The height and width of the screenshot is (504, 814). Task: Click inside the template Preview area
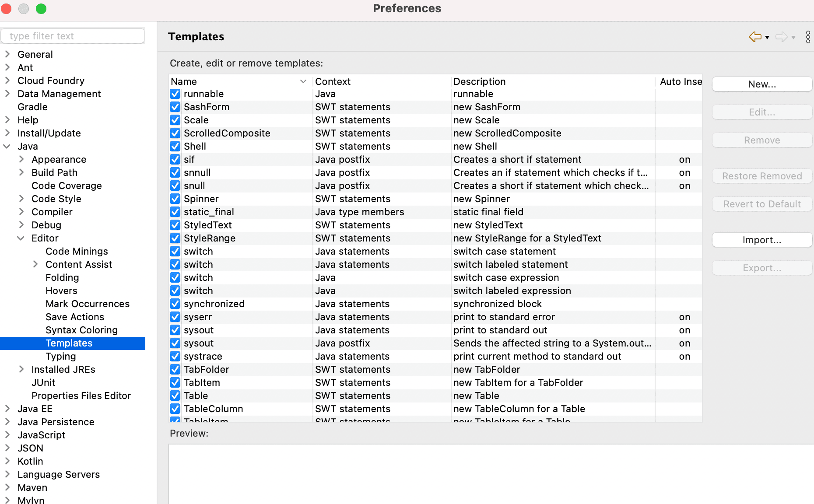point(491,474)
